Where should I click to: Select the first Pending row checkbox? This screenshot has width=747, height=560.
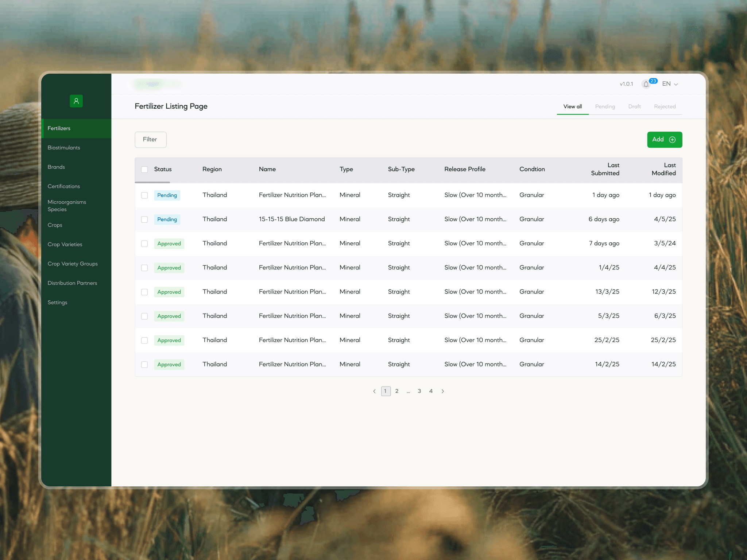click(x=144, y=195)
